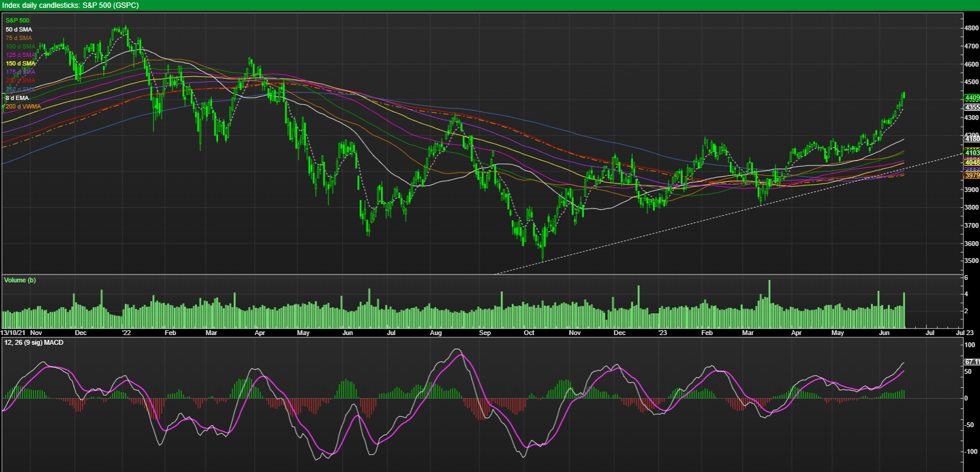980x472 pixels.
Task: Click the 200 d SMA legend entry
Action: point(21,80)
